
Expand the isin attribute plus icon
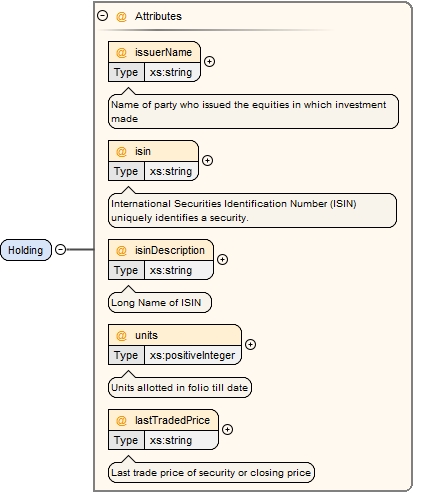pos(207,160)
